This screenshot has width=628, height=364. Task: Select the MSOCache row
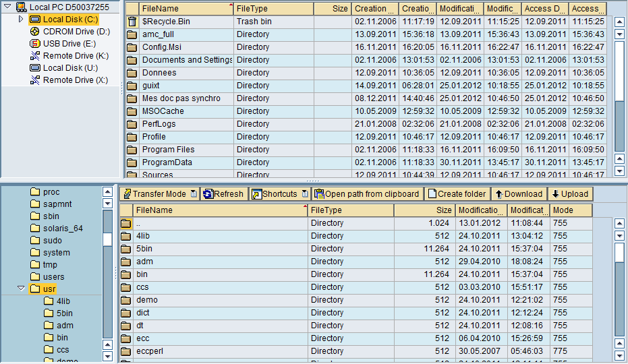pyautogui.click(x=366, y=111)
